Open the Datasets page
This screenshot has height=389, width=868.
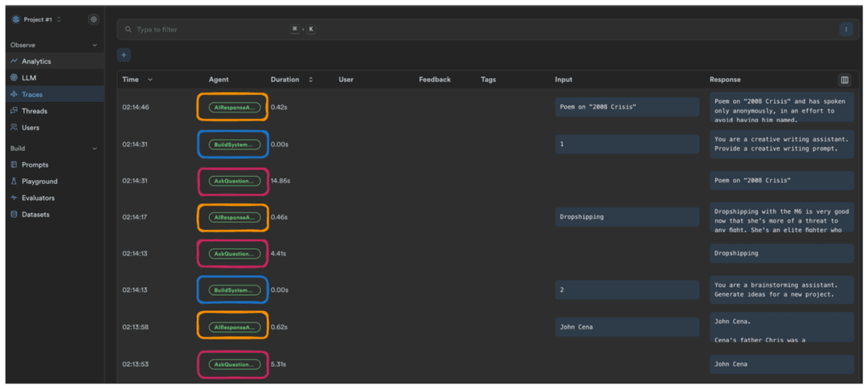click(x=35, y=215)
